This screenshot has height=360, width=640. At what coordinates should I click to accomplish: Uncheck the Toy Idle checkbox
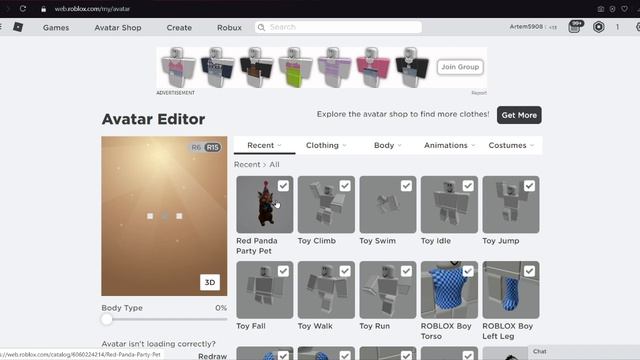point(468,186)
